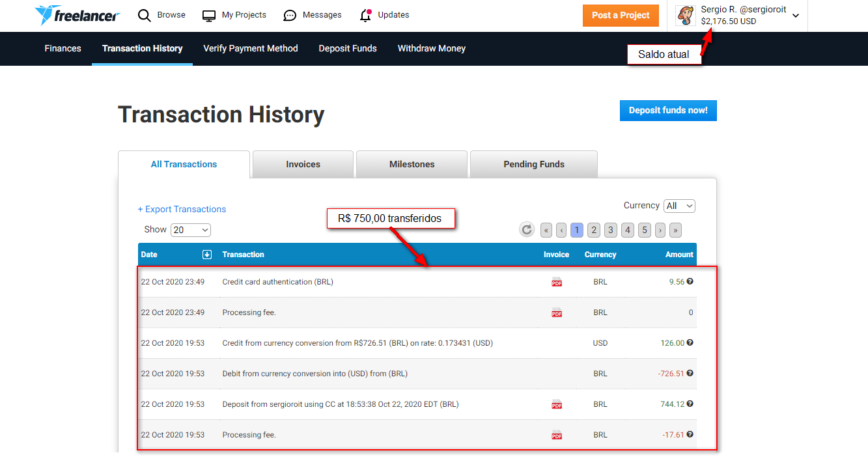Open PDF invoice for 23:49 Processing fee

(557, 312)
